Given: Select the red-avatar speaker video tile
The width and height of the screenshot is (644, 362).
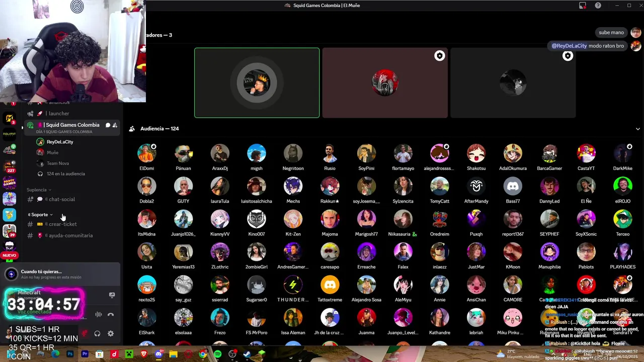Looking at the screenshot, I should click(x=385, y=83).
